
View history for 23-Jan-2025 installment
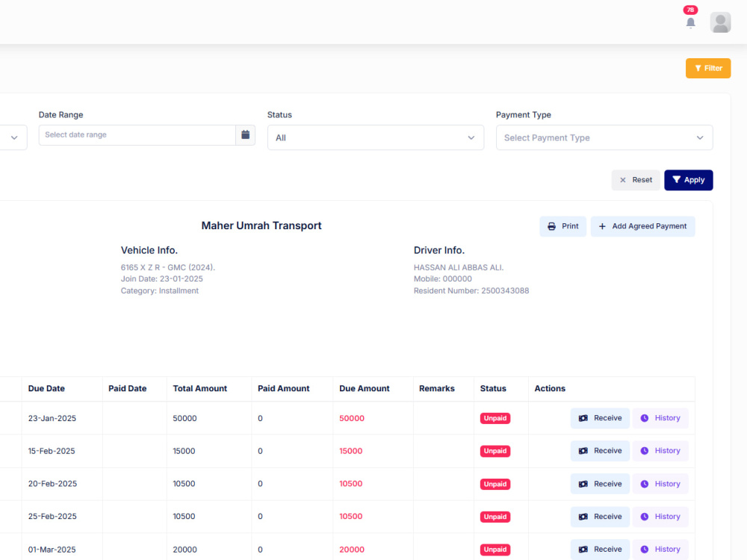pyautogui.click(x=660, y=418)
